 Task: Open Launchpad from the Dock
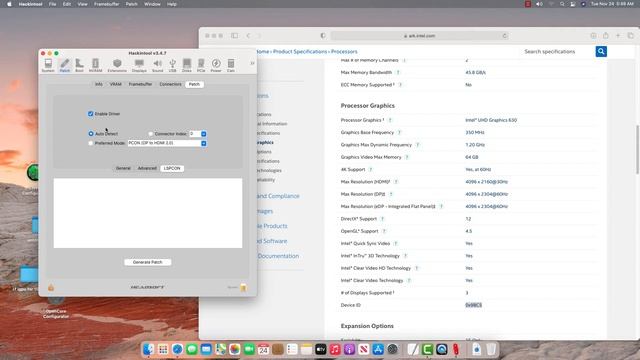163,349
